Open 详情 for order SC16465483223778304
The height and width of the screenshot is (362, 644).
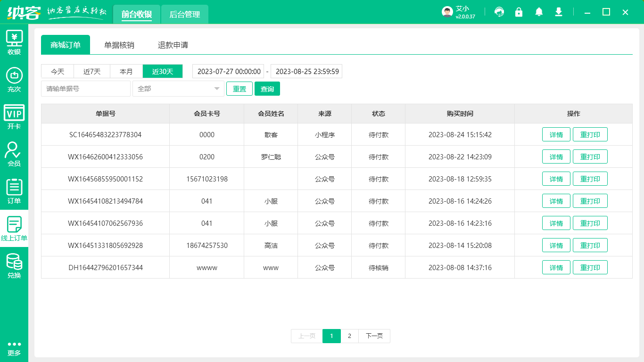point(556,134)
